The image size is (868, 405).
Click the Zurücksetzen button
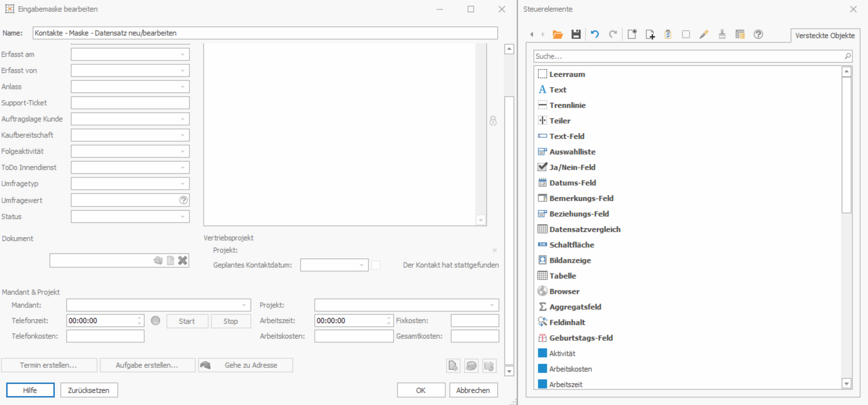[89, 390]
